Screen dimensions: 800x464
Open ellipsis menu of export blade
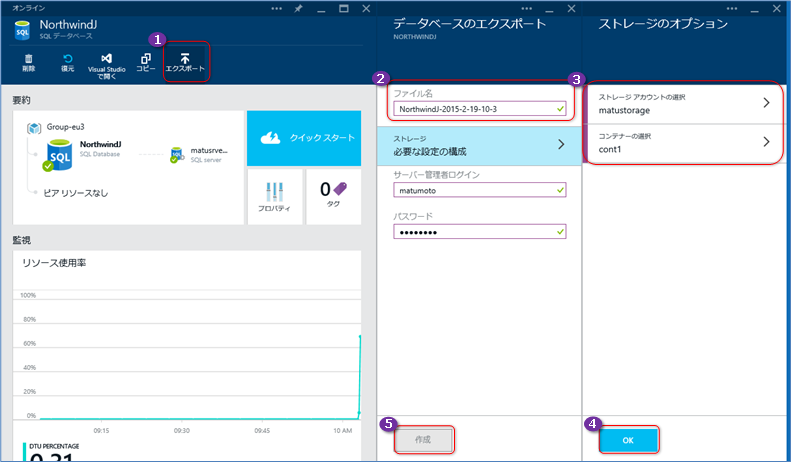pyautogui.click(x=527, y=9)
